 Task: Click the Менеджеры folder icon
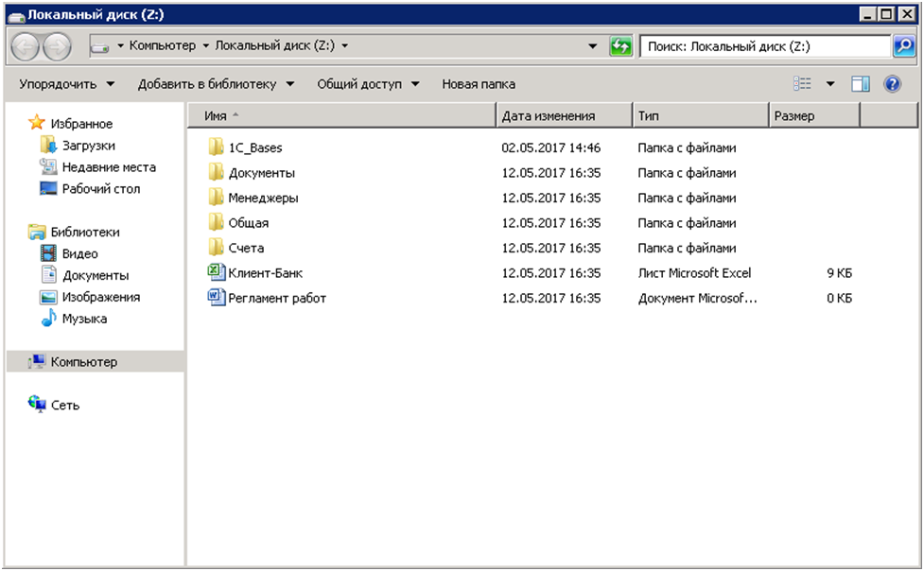point(216,198)
